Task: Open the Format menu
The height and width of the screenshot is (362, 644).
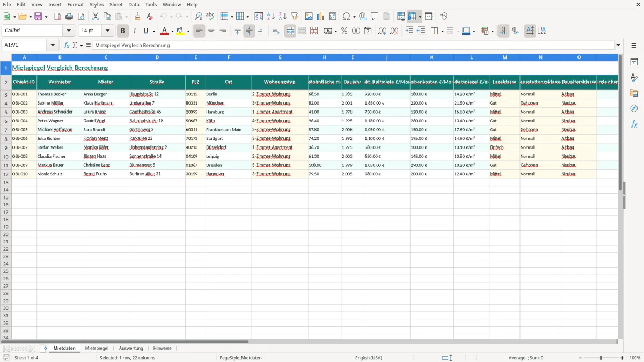Action: point(76,4)
